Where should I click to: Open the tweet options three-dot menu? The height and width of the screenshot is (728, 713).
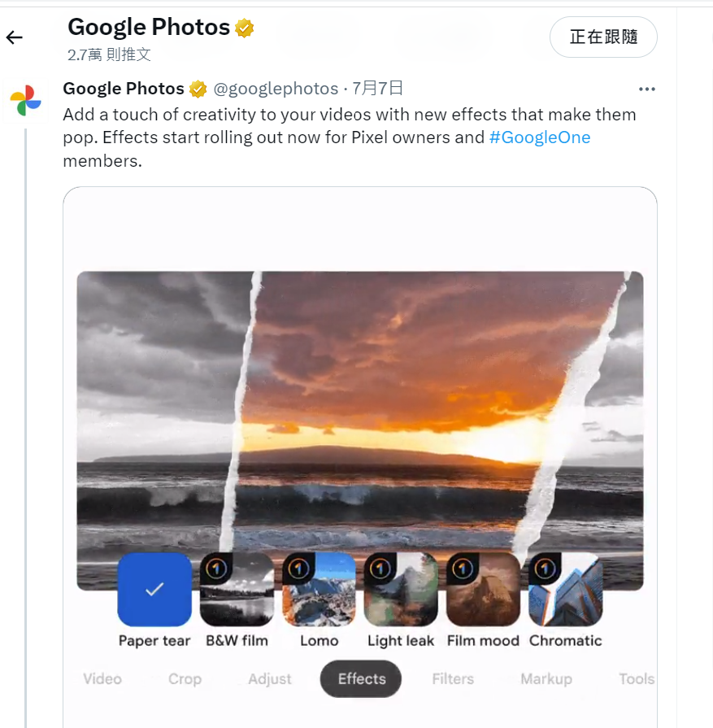[647, 89]
